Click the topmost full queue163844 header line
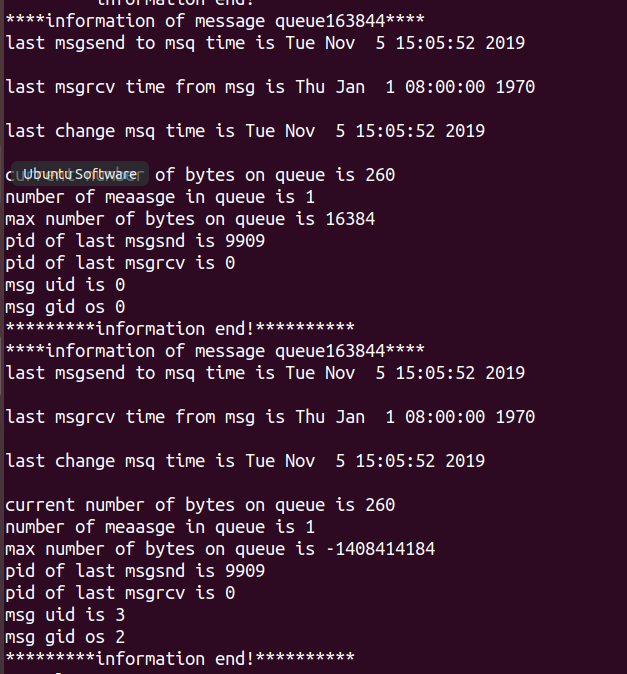This screenshot has width=627, height=674. pyautogui.click(x=215, y=21)
